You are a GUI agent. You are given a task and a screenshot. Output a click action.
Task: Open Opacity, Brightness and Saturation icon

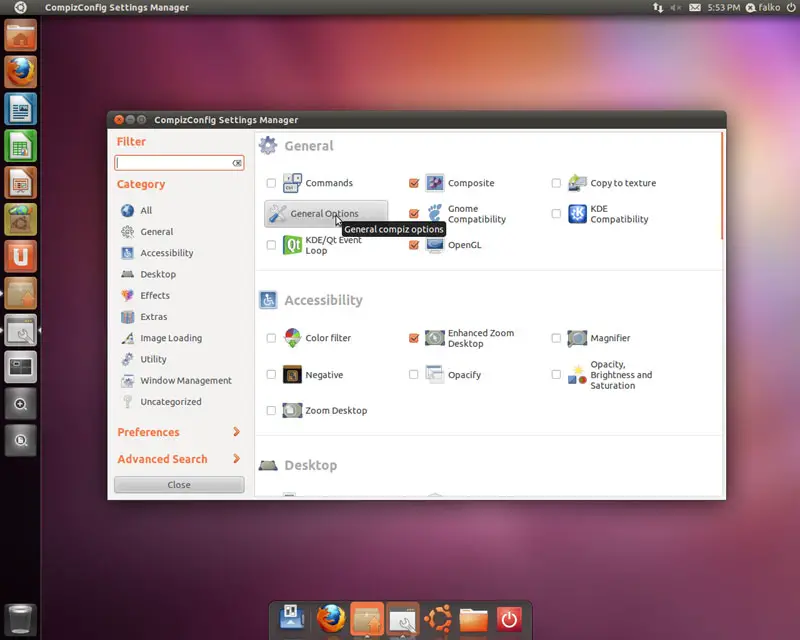click(578, 375)
